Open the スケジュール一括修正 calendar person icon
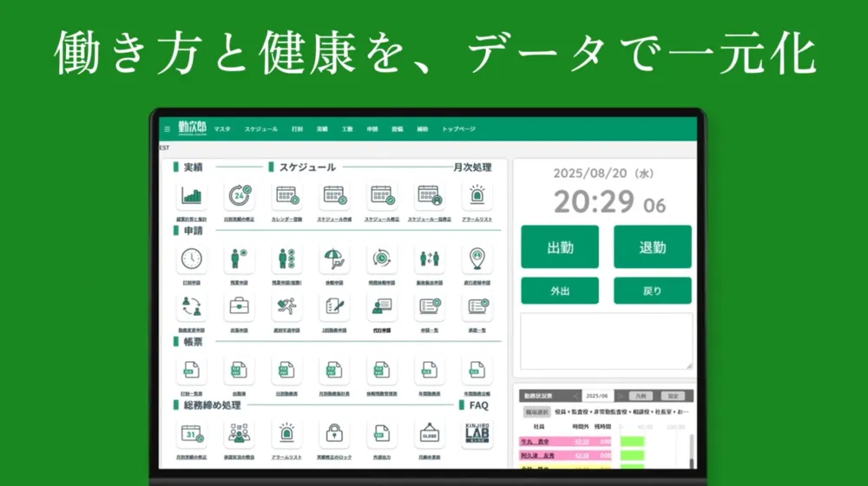Screen dimensions: 868x486 coord(430,196)
